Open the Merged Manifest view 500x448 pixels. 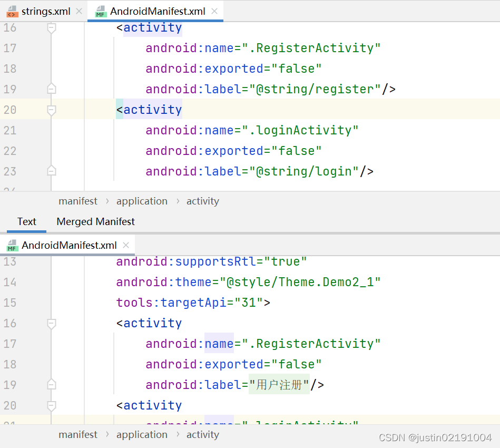click(x=96, y=221)
